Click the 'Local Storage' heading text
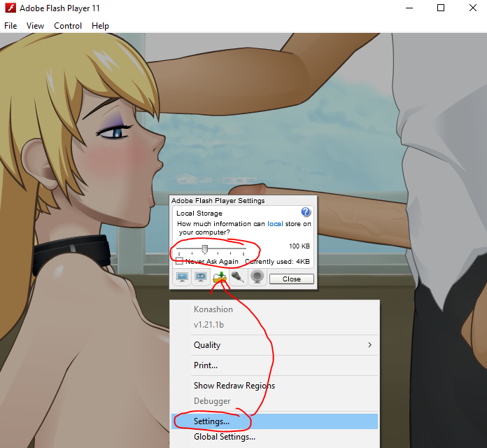The width and height of the screenshot is (487, 448). [199, 213]
